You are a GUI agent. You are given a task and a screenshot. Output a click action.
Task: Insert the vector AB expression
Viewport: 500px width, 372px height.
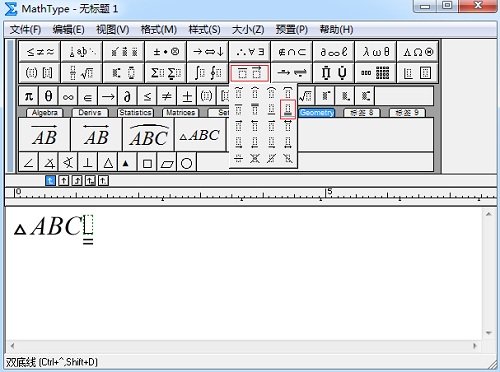[x=45, y=134]
